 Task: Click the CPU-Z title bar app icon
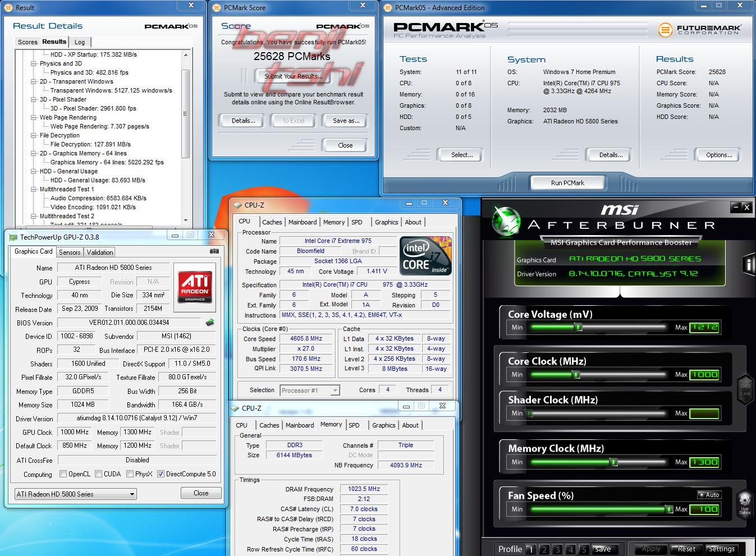(239, 205)
